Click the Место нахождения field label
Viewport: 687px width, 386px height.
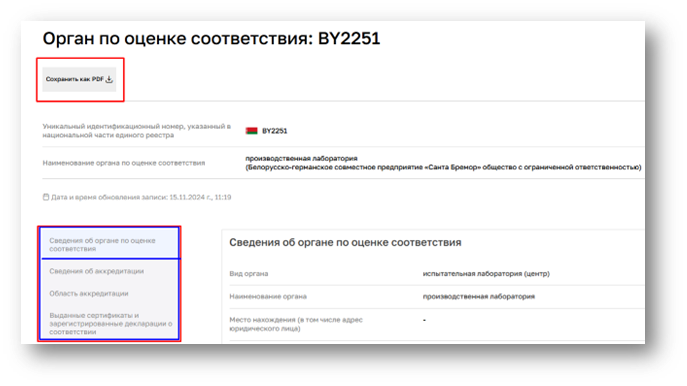[296, 324]
